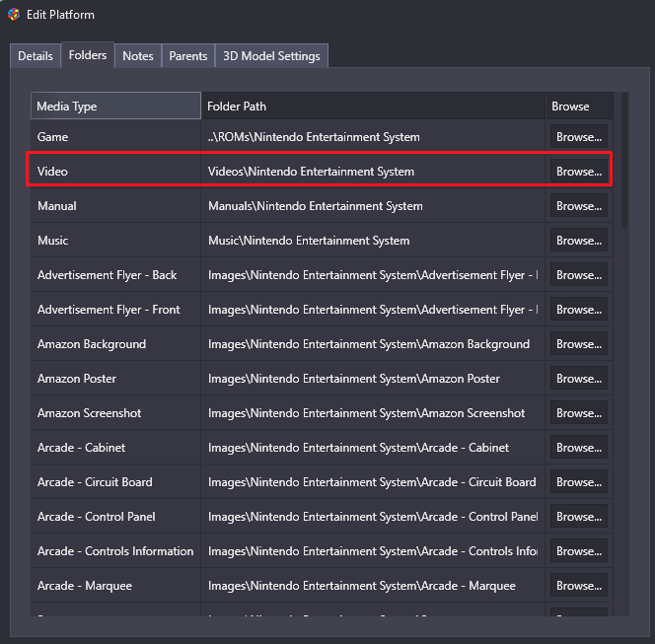655x644 pixels.
Task: Select Arcade - Marquee media type cell
Action: click(115, 586)
